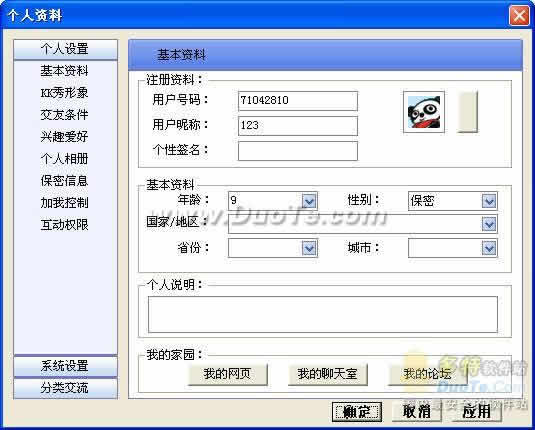
Task: Open 兴趣爱好 section
Action: [x=64, y=137]
